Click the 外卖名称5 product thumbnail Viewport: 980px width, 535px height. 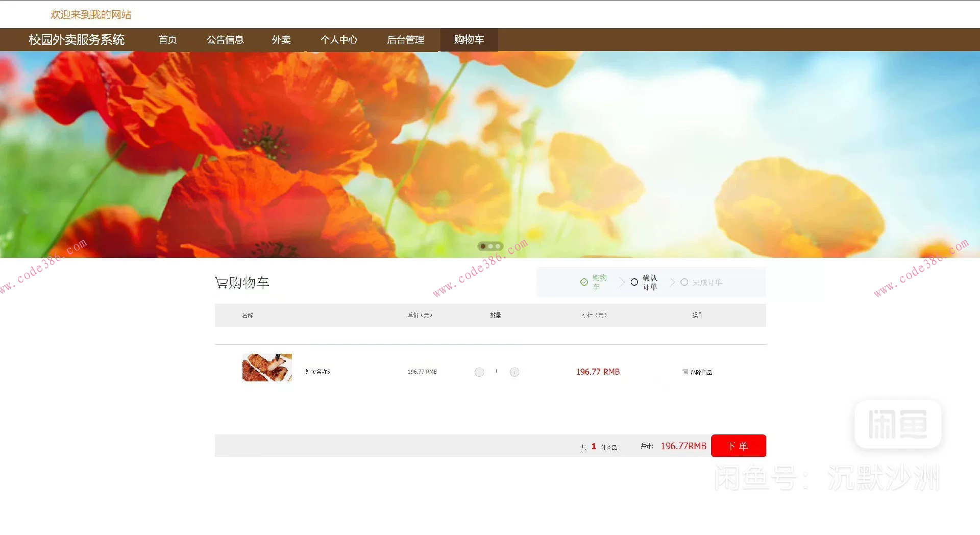(266, 367)
